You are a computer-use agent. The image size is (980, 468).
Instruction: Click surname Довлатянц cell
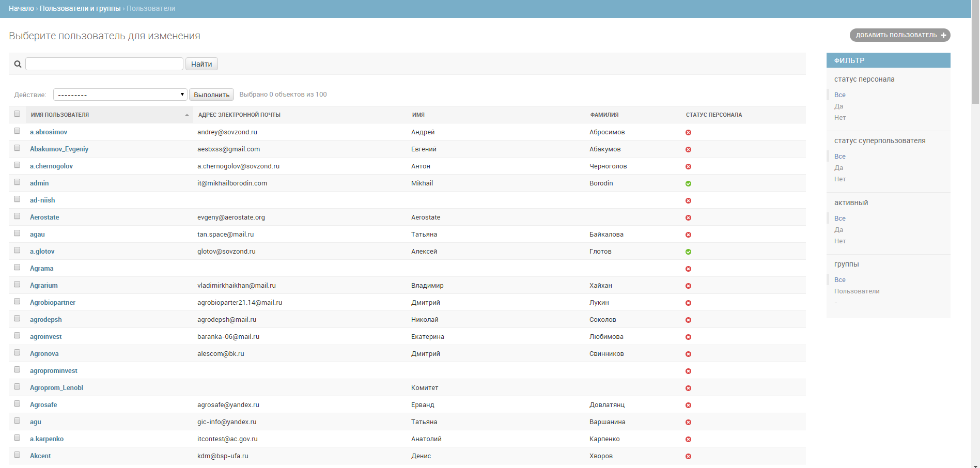coord(607,405)
